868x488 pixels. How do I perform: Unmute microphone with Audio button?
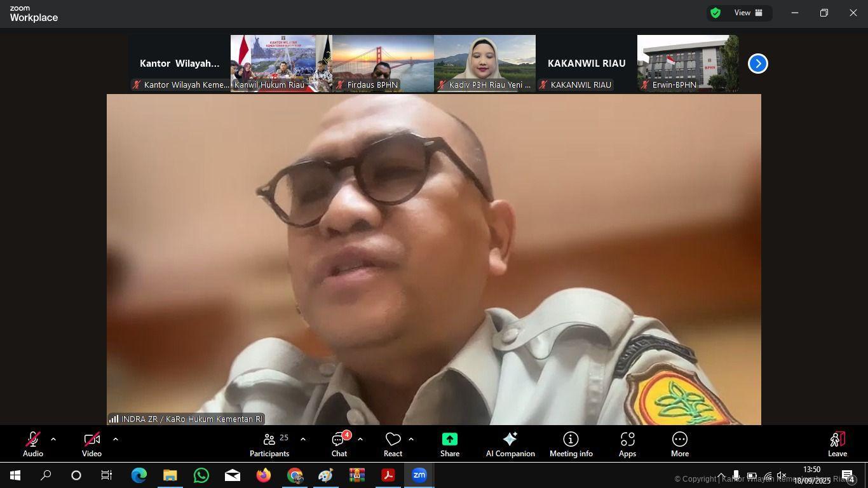click(x=33, y=444)
